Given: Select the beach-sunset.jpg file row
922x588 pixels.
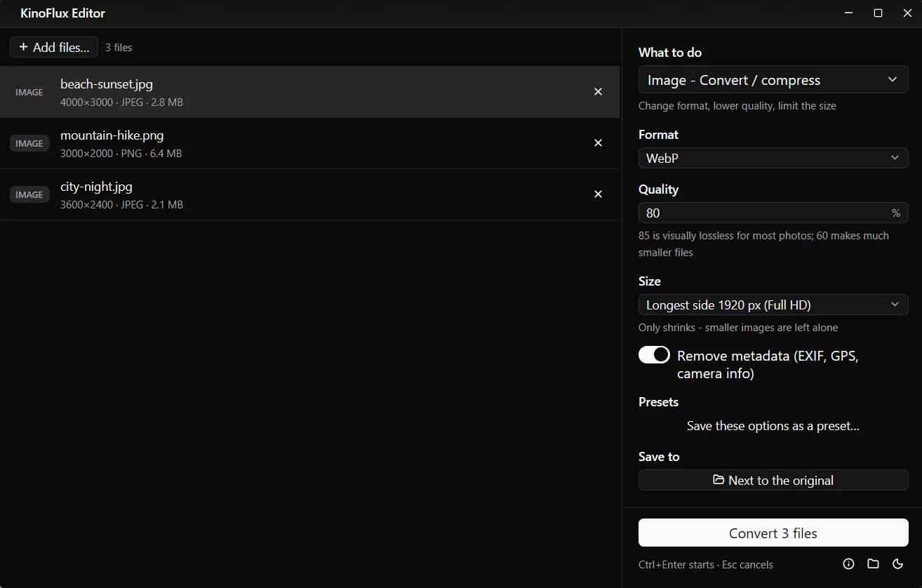Looking at the screenshot, I should point(309,92).
